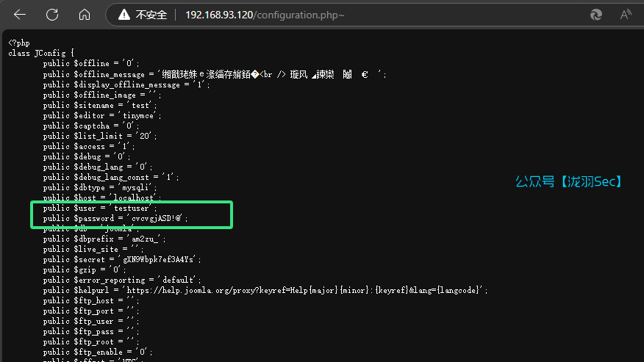Select the public $list_limit = '20' line
This screenshot has height=362, width=644.
[x=100, y=136]
